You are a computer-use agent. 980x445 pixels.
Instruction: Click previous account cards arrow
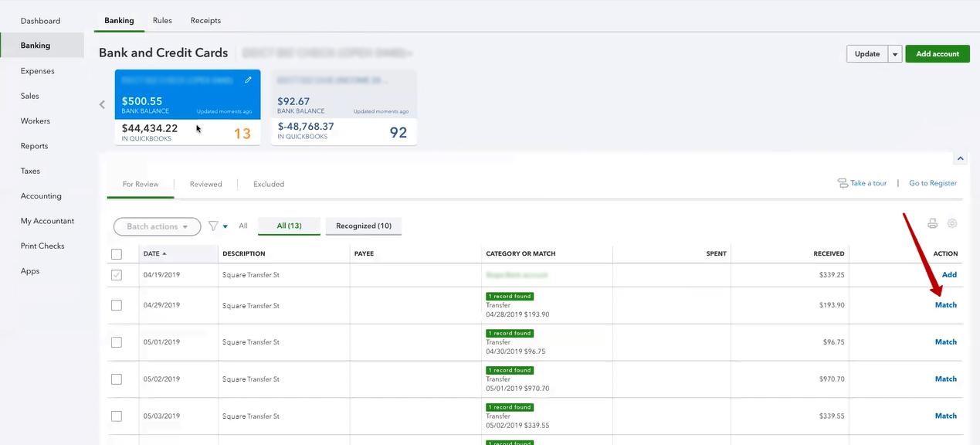tap(102, 104)
